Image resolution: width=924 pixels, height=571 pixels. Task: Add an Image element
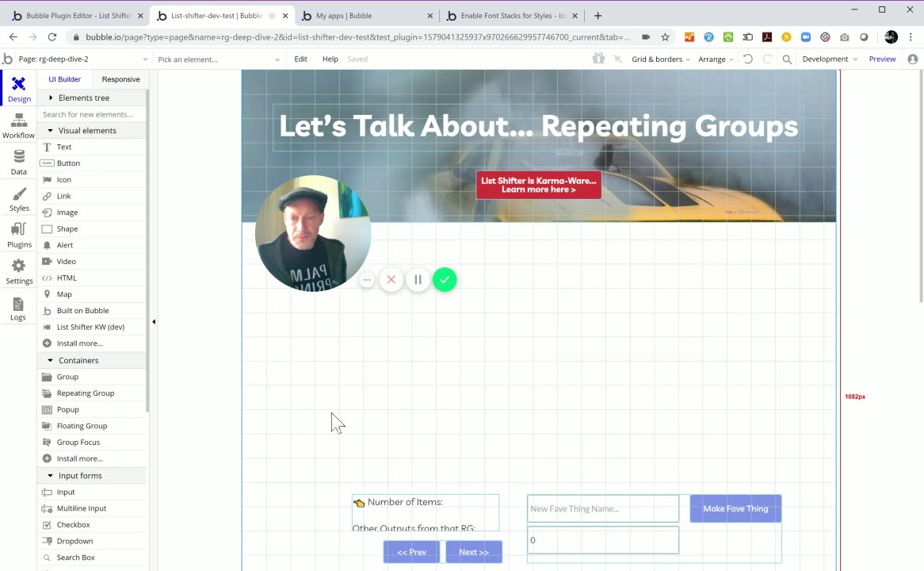(92, 213)
